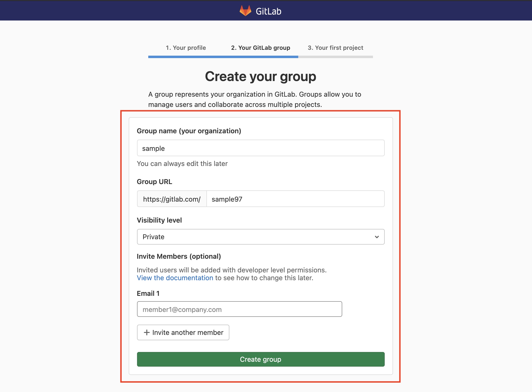Click the Email 1 input field

click(239, 309)
